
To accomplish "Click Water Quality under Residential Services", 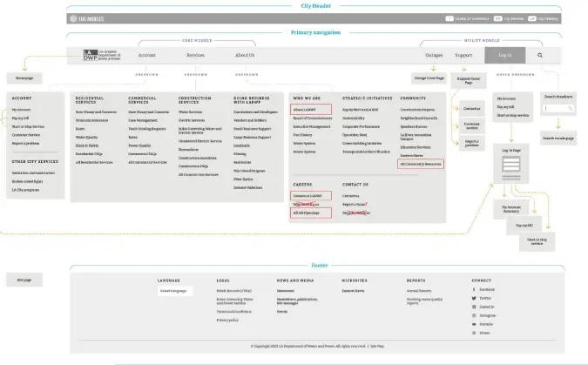I will [x=86, y=138].
